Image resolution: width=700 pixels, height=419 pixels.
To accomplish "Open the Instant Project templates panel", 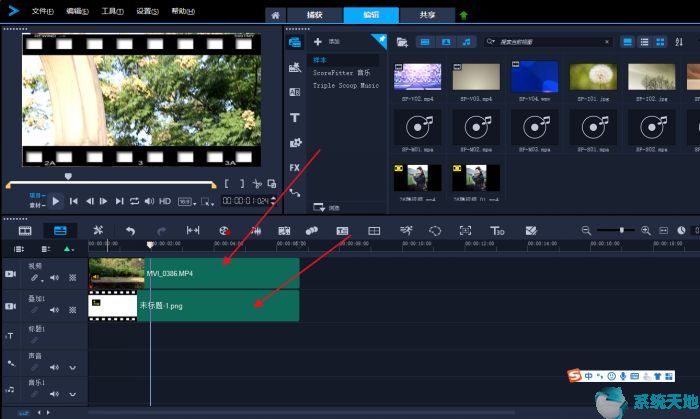I will pos(295,67).
